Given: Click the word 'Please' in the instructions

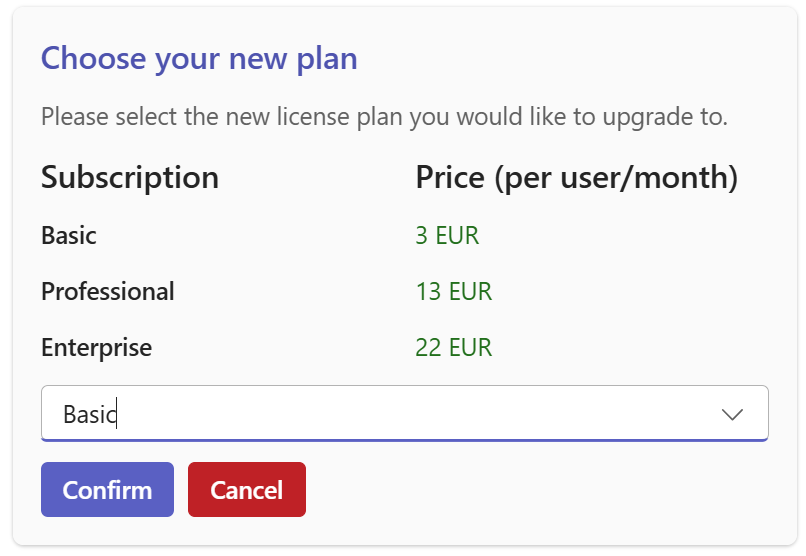Looking at the screenshot, I should pyautogui.click(x=74, y=117).
